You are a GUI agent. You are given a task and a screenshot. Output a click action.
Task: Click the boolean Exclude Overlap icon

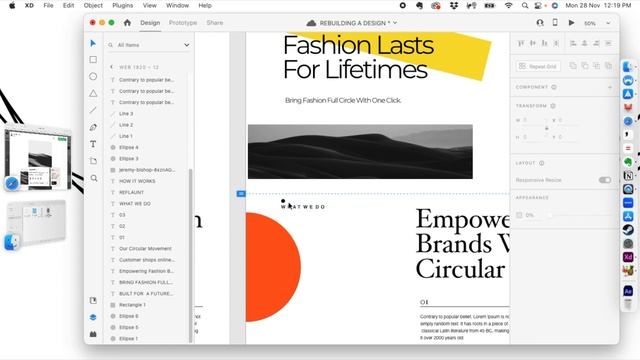[608, 66]
